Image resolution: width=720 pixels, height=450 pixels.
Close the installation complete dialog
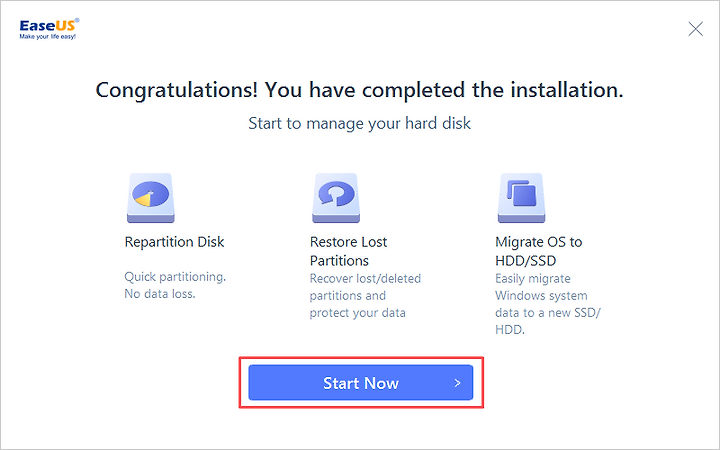coord(695,29)
